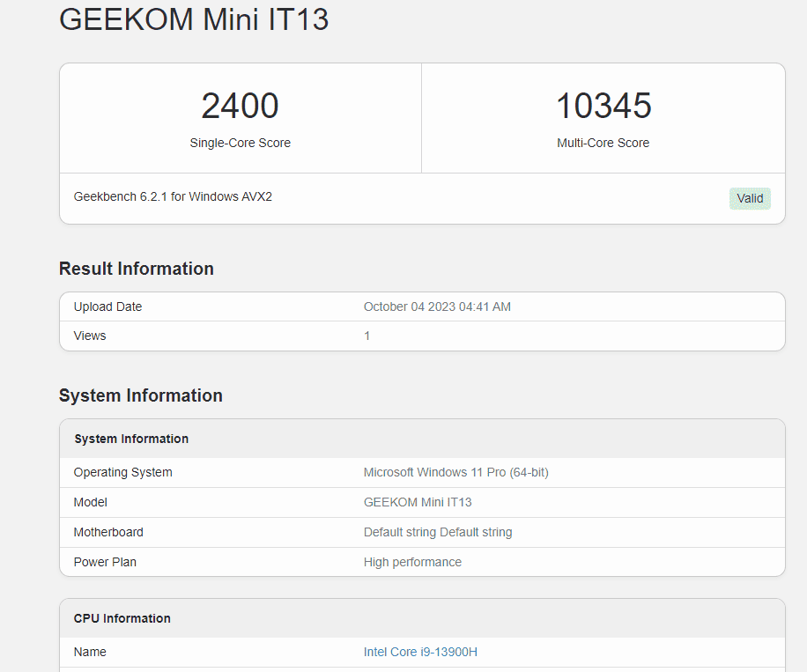The image size is (807, 672).
Task: Select the Multi-Core Score label
Action: click(603, 143)
